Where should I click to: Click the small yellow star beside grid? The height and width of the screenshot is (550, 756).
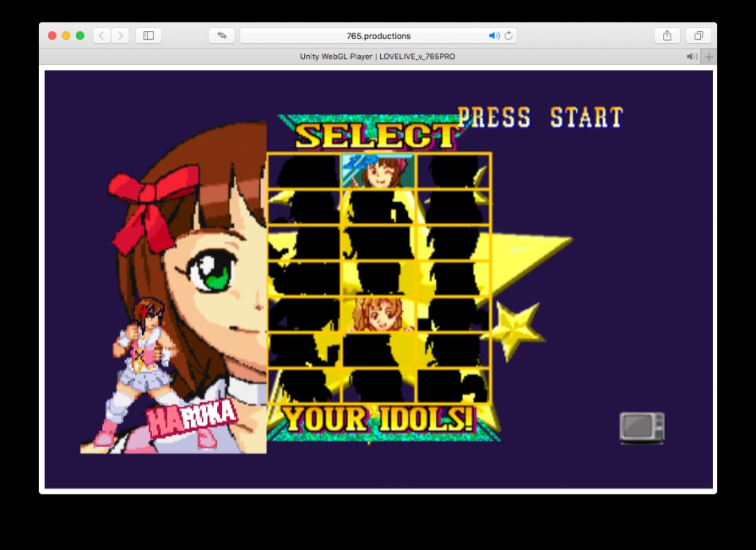pyautogui.click(x=515, y=328)
